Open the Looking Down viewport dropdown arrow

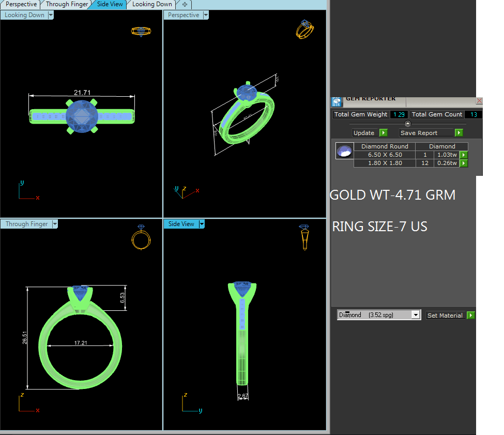(50, 15)
